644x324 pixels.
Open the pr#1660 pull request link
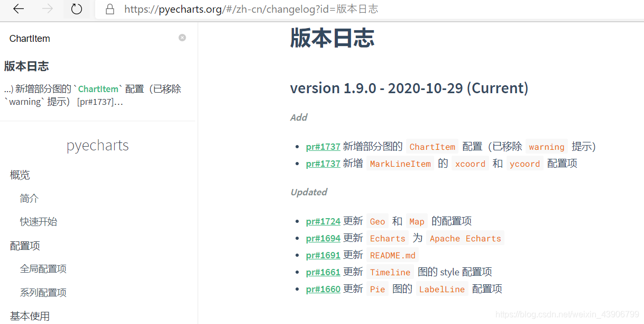coord(323,289)
